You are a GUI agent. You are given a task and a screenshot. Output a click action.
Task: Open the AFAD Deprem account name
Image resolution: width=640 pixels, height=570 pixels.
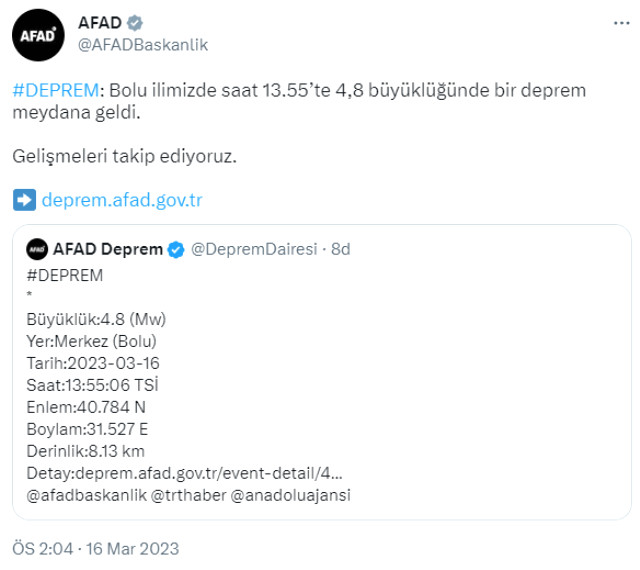(x=108, y=249)
